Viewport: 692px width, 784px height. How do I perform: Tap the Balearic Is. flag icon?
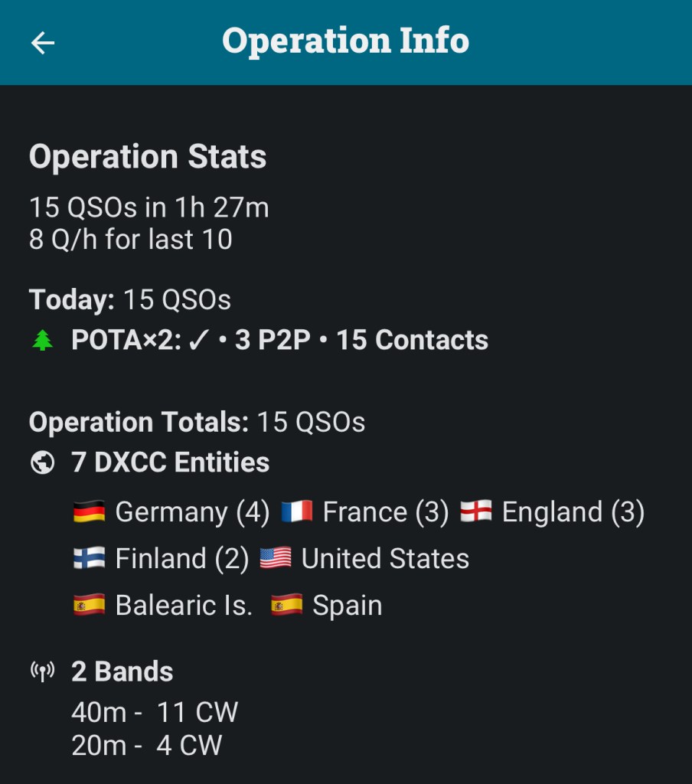[89, 606]
